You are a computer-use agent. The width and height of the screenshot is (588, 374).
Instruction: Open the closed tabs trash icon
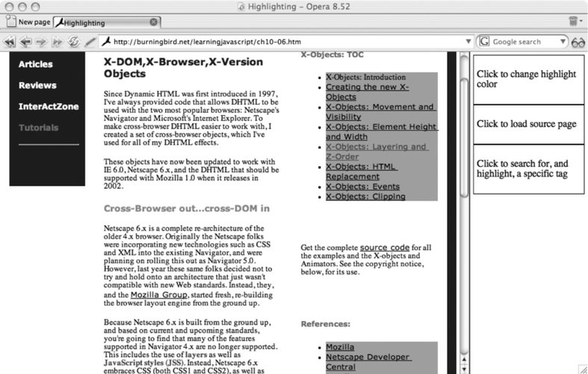pos(573,21)
